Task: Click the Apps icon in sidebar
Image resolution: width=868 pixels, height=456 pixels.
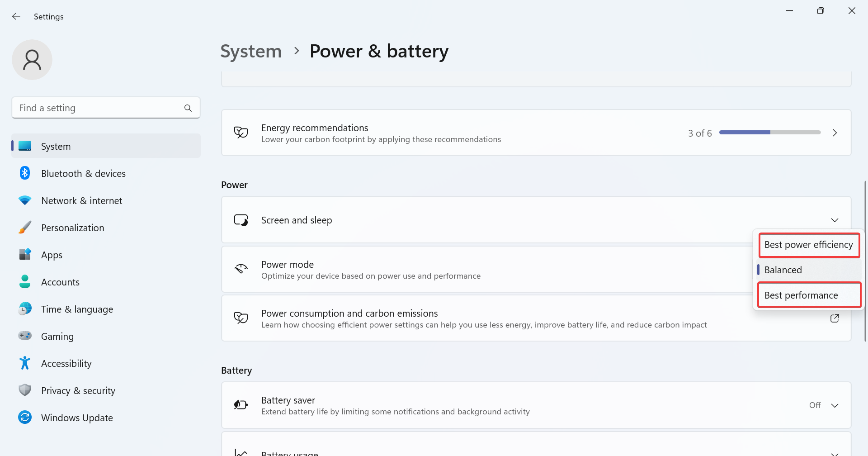Action: click(25, 255)
